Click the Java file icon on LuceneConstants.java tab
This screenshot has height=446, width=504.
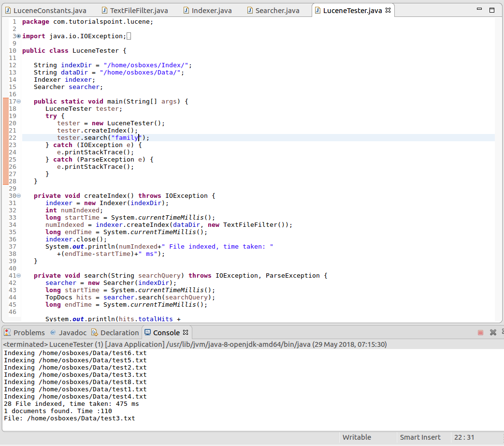pyautogui.click(x=8, y=10)
